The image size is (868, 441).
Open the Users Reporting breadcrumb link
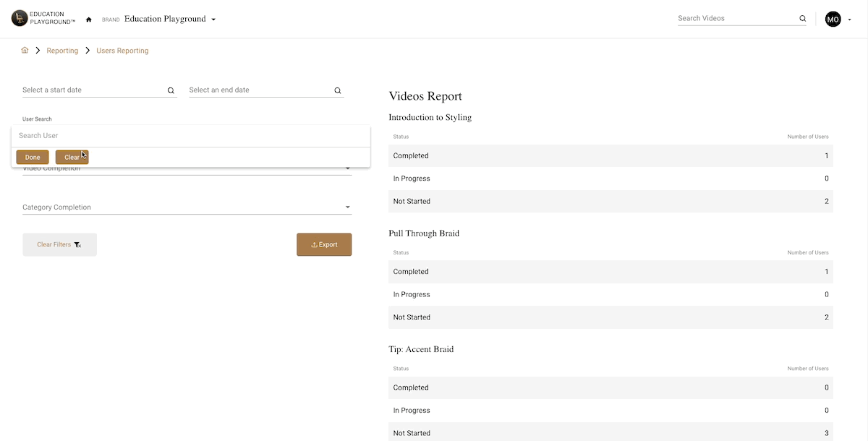(x=122, y=50)
